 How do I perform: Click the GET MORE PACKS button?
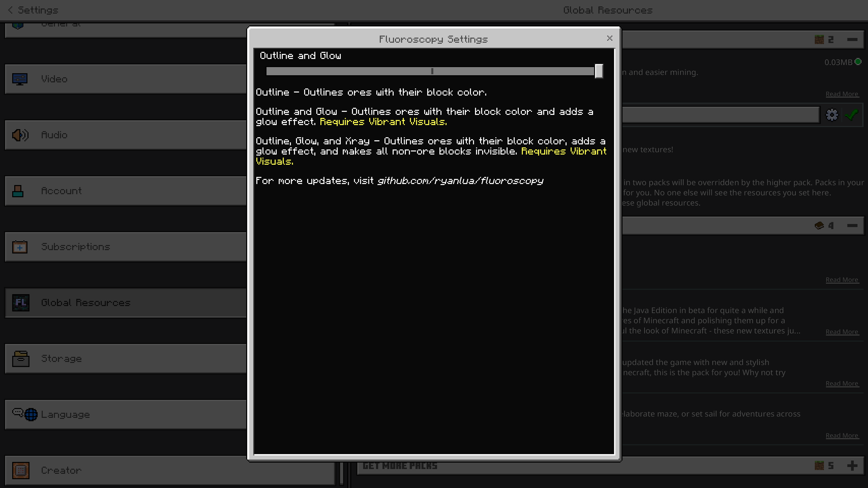pyautogui.click(x=400, y=465)
